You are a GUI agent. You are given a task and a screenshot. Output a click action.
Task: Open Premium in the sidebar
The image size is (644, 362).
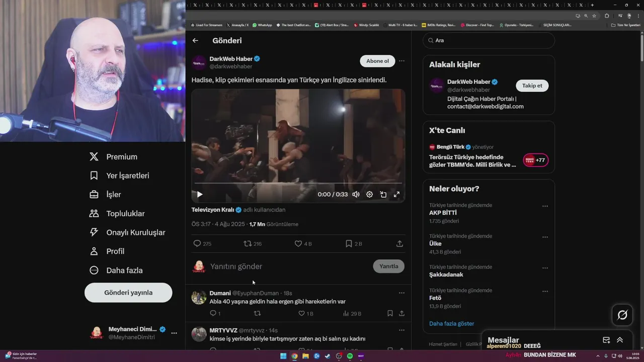click(114, 157)
